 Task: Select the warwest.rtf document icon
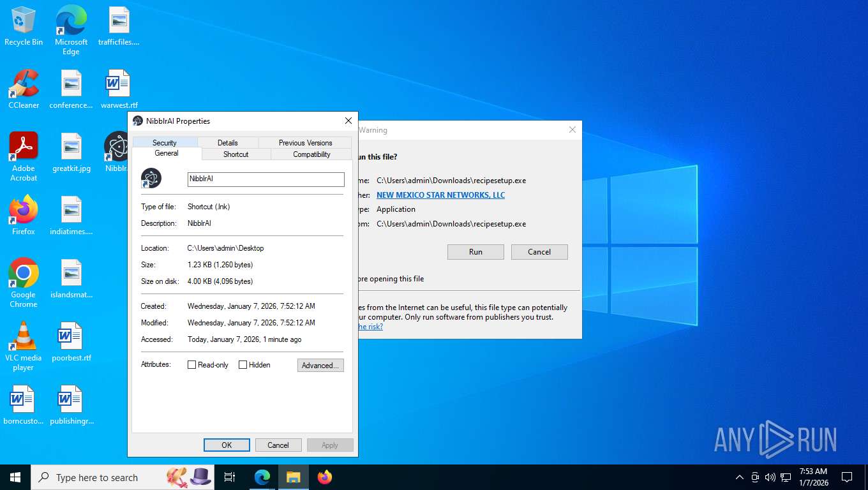(119, 89)
